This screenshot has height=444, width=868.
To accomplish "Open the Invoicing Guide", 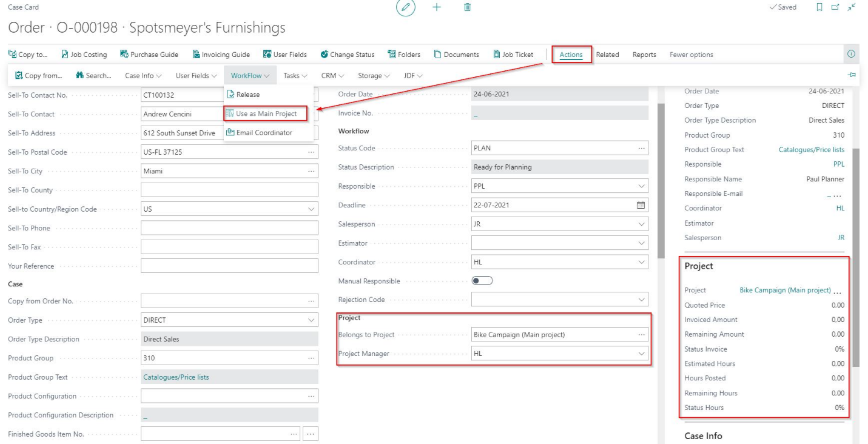I will pos(221,55).
